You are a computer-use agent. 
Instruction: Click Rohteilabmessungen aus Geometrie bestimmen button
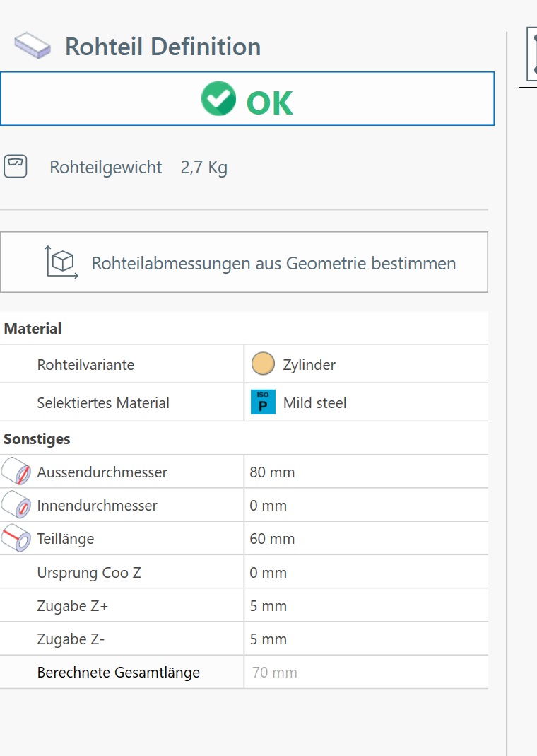[x=244, y=262]
